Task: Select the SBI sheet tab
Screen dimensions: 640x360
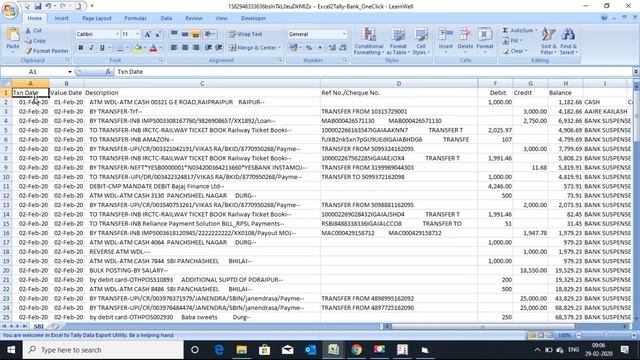Action: 38,327
